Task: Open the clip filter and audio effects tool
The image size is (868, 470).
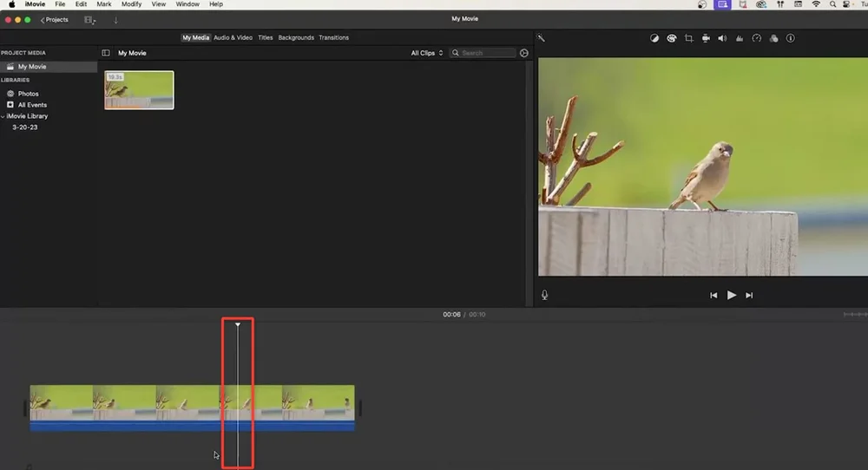Action: (x=773, y=38)
